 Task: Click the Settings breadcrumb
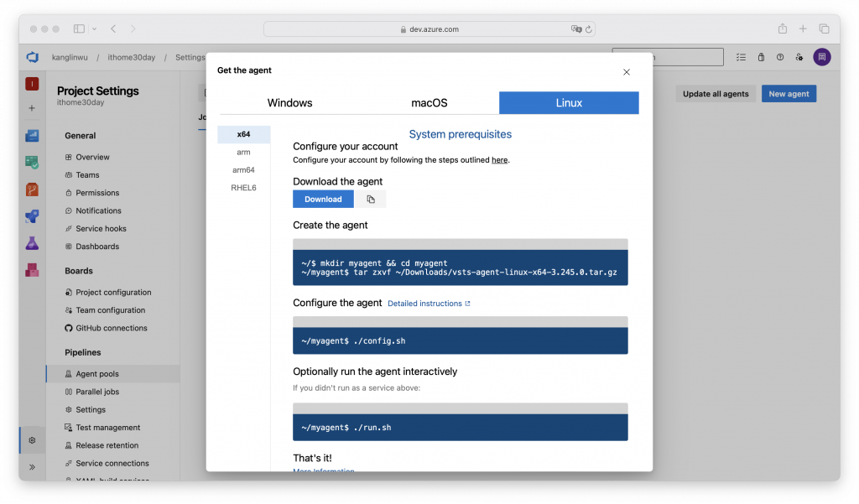pyautogui.click(x=190, y=58)
